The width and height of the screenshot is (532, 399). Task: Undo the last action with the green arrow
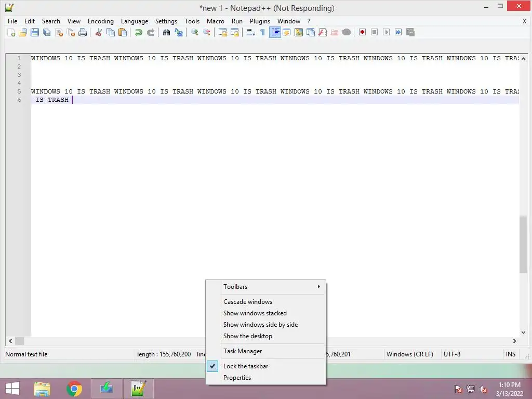tap(138, 32)
